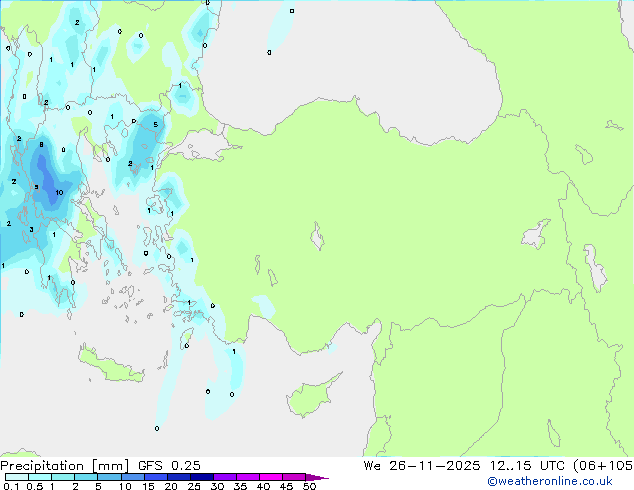Open the weatheronline.co.uk copyright link
634x490 pixels.
[550, 481]
